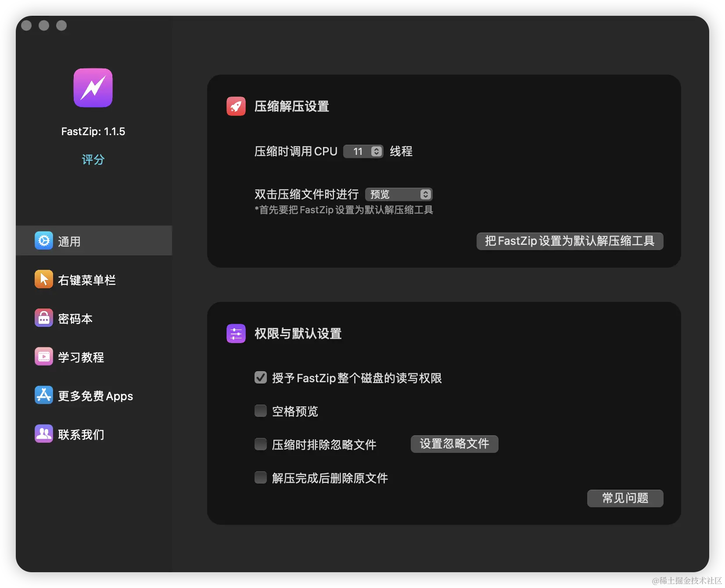725x588 pixels.
Task: Switch to the 密码本 sidebar section
Action: coord(75,318)
